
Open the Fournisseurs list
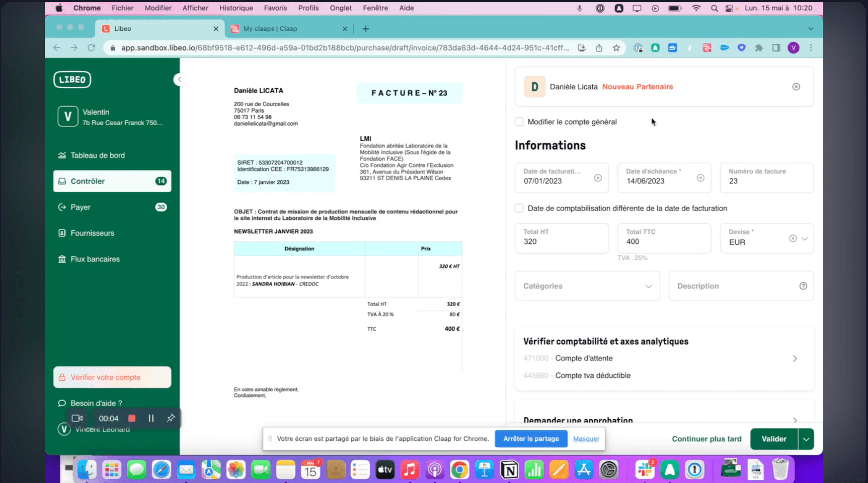[x=112, y=233]
